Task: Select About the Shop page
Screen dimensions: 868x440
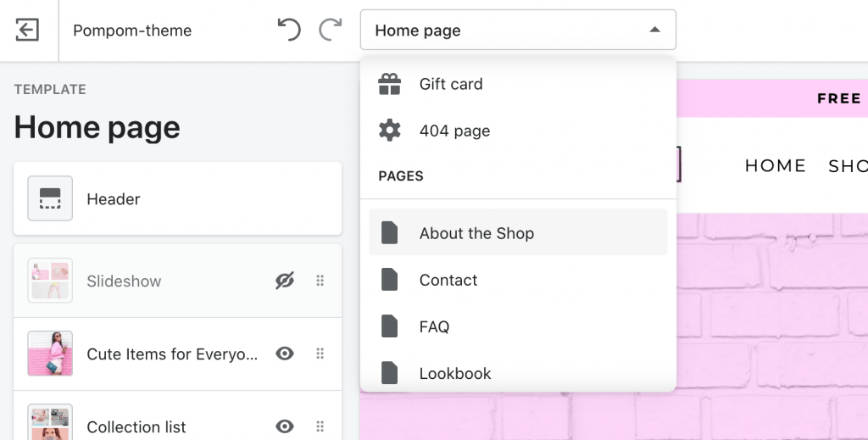Action: (518, 232)
